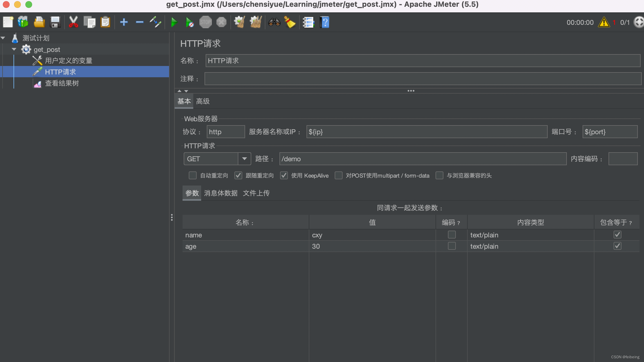The width and height of the screenshot is (644, 362).
Task: Click the server name ${ip} field
Action: click(427, 132)
